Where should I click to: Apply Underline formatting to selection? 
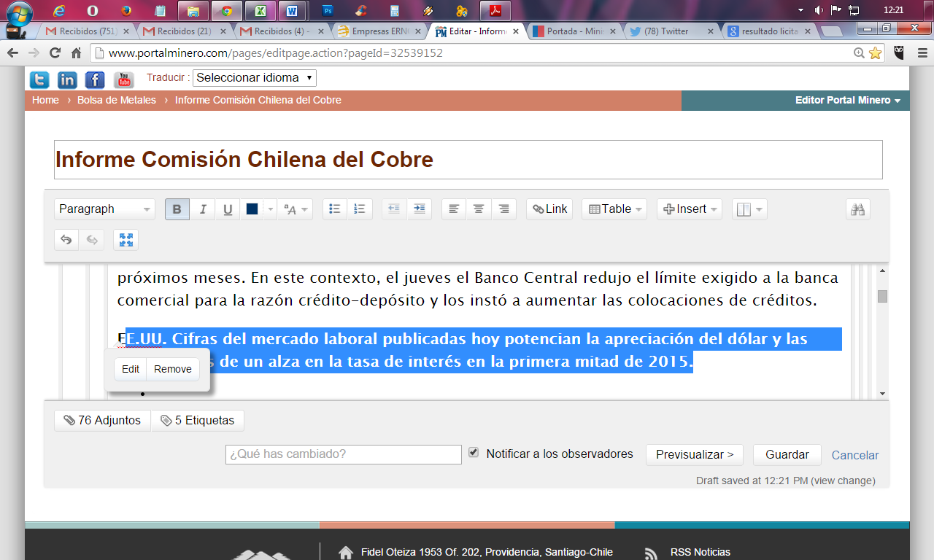pos(228,209)
